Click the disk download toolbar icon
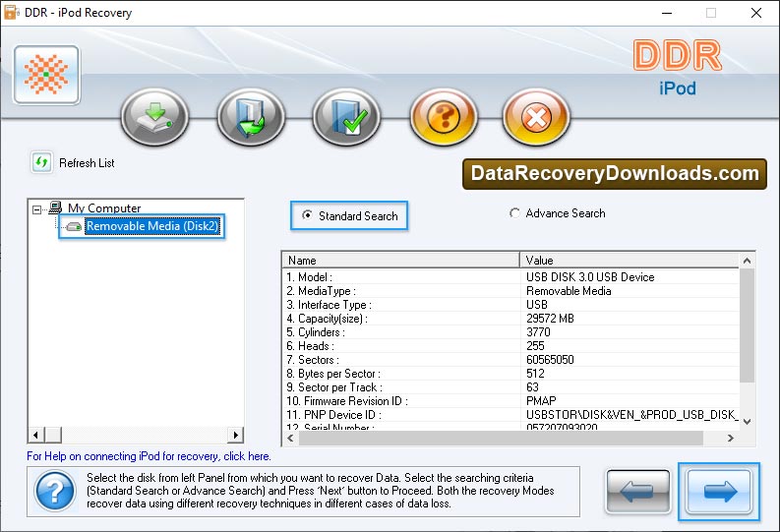780x532 pixels. coord(154,117)
